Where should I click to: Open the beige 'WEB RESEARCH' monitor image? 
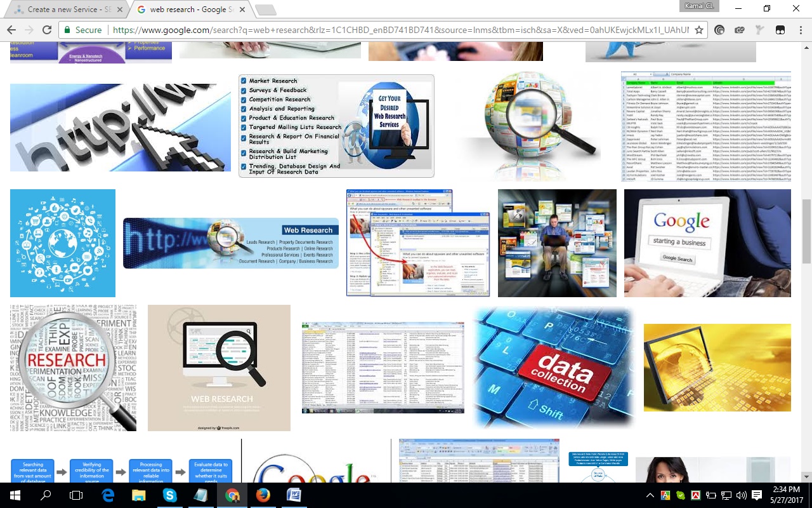[x=219, y=368]
